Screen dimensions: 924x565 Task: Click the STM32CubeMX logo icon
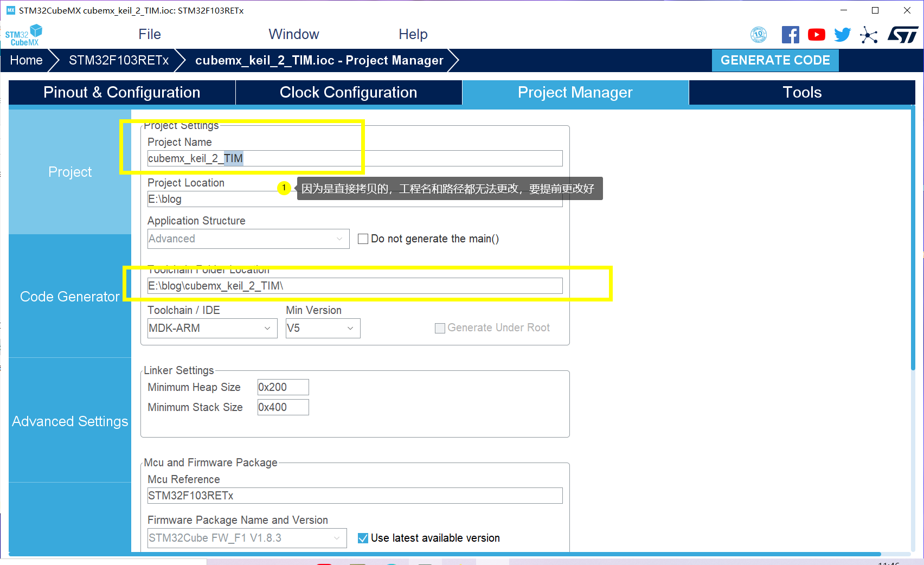tap(23, 35)
